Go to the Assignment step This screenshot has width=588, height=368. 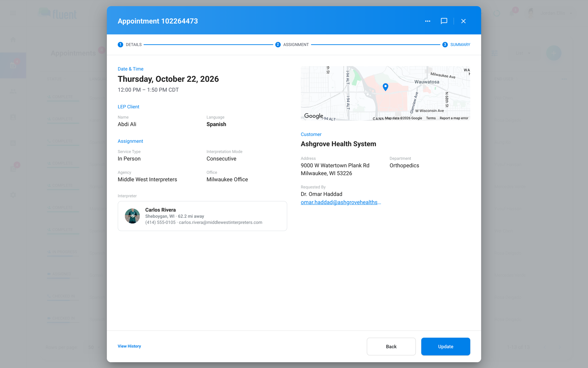click(x=292, y=45)
